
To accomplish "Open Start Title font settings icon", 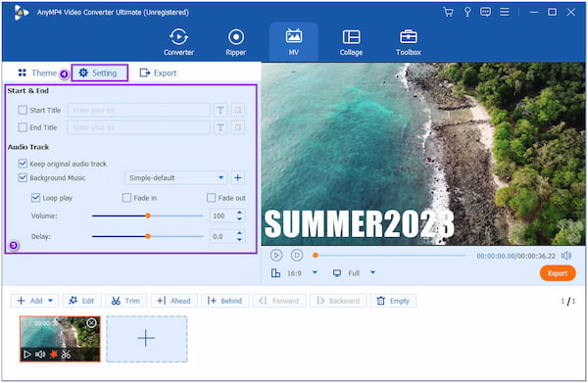I will [220, 110].
